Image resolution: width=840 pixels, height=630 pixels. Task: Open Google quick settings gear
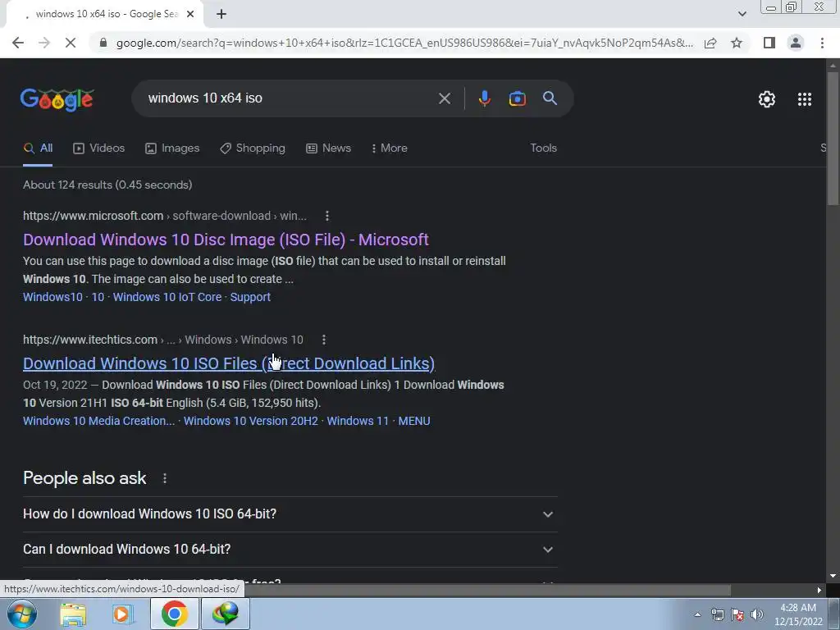(x=767, y=99)
